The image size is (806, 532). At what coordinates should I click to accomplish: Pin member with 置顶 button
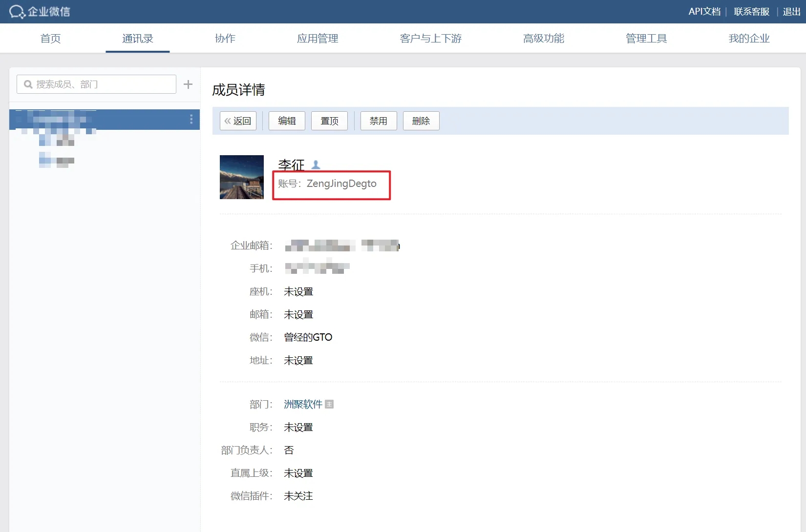[329, 121]
